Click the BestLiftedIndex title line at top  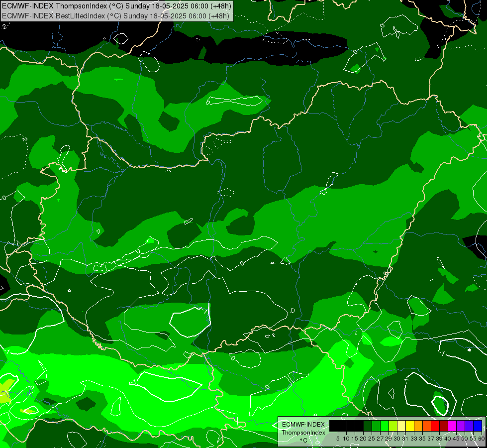point(115,16)
